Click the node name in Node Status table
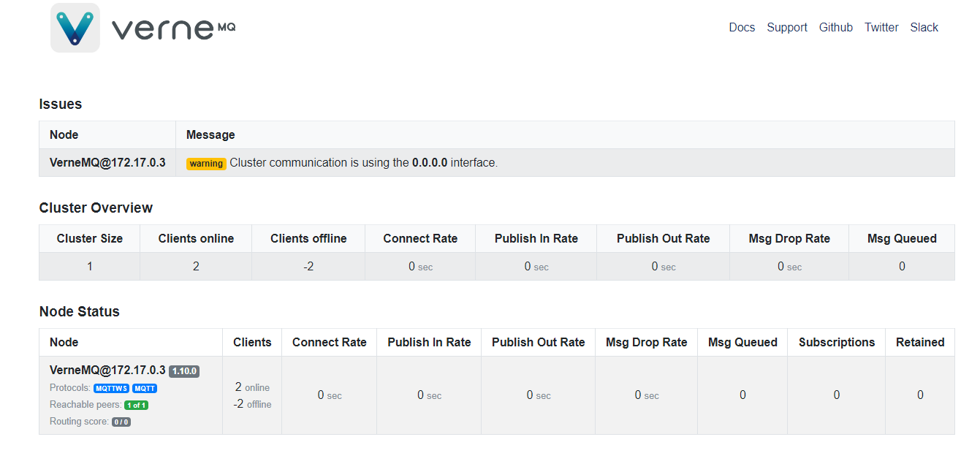 [107, 370]
